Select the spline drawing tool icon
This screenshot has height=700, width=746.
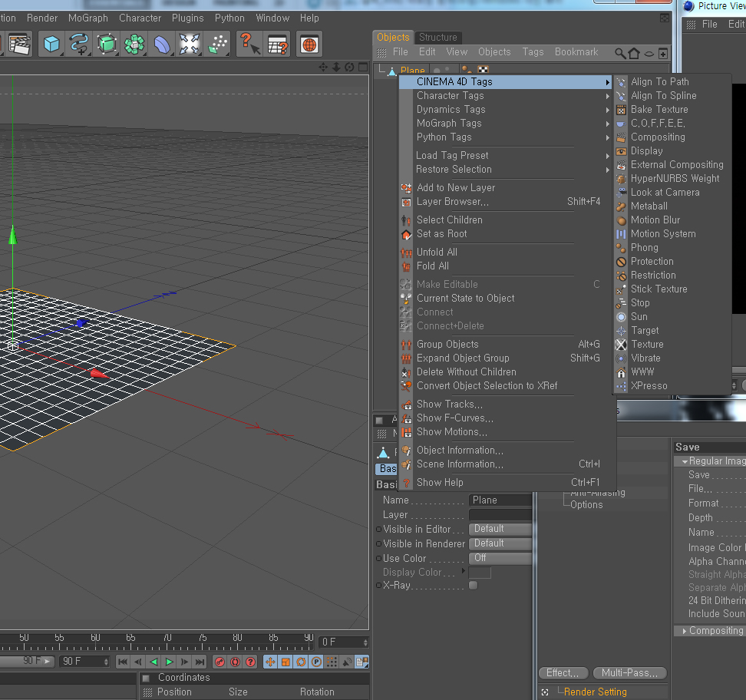click(x=78, y=45)
